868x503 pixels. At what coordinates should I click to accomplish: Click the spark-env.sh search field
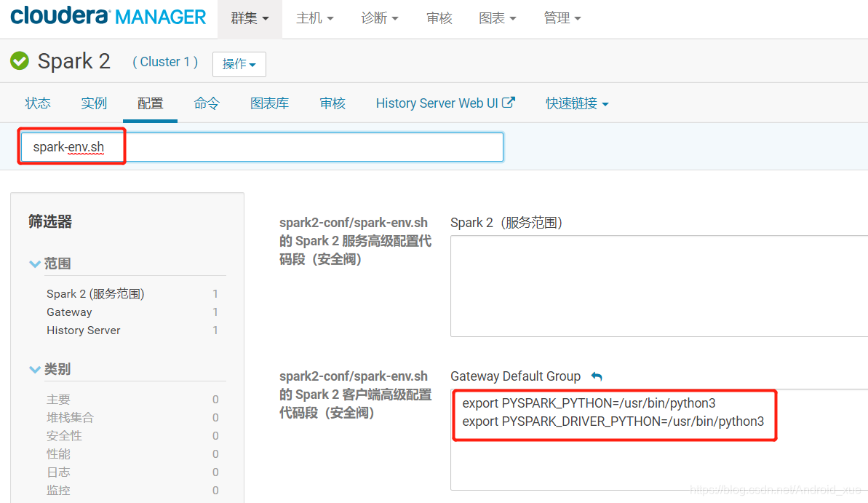pyautogui.click(x=262, y=147)
